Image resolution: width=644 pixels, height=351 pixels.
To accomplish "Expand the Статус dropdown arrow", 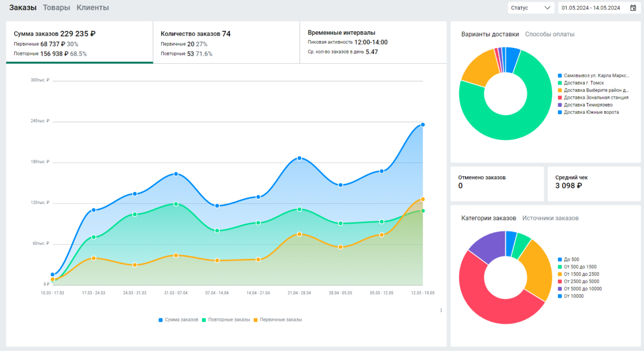I will click(547, 8).
